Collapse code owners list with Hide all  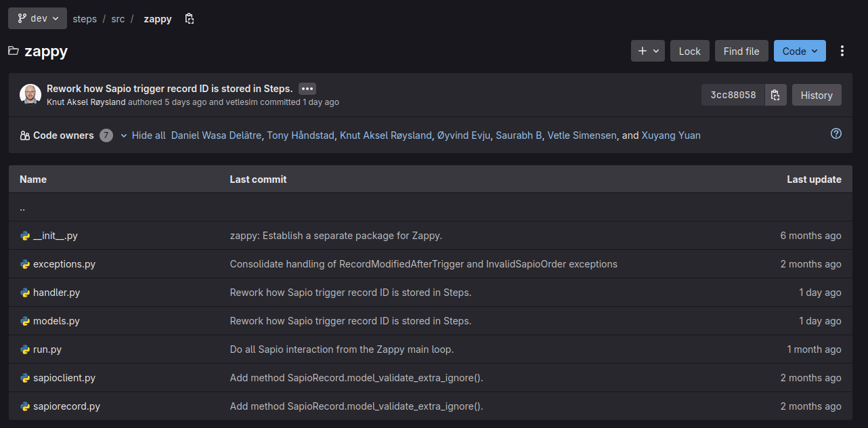coord(143,135)
